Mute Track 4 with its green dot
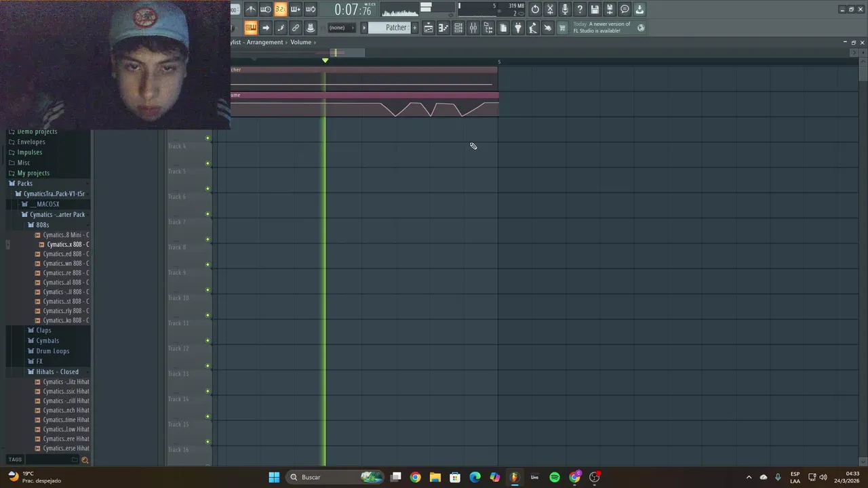The height and width of the screenshot is (488, 868). [x=208, y=138]
